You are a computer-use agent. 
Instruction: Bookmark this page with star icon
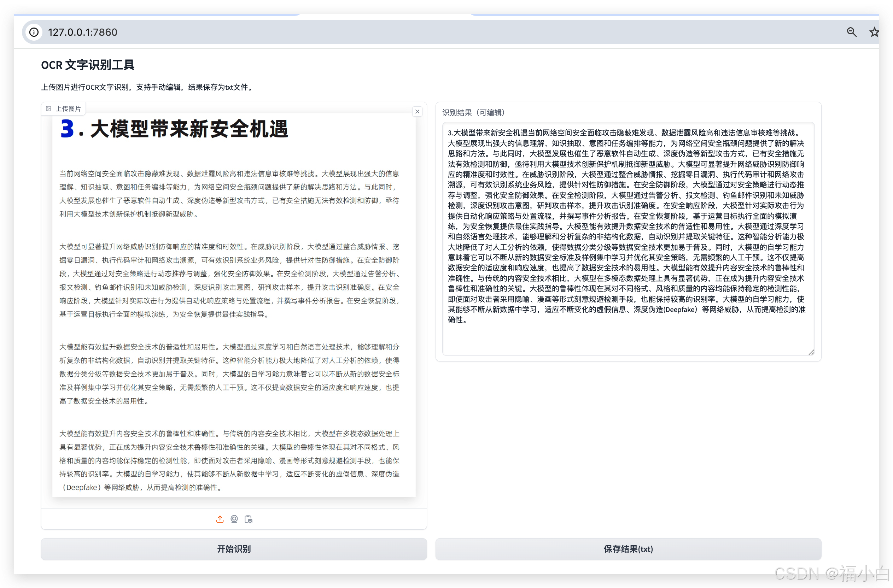click(x=874, y=32)
